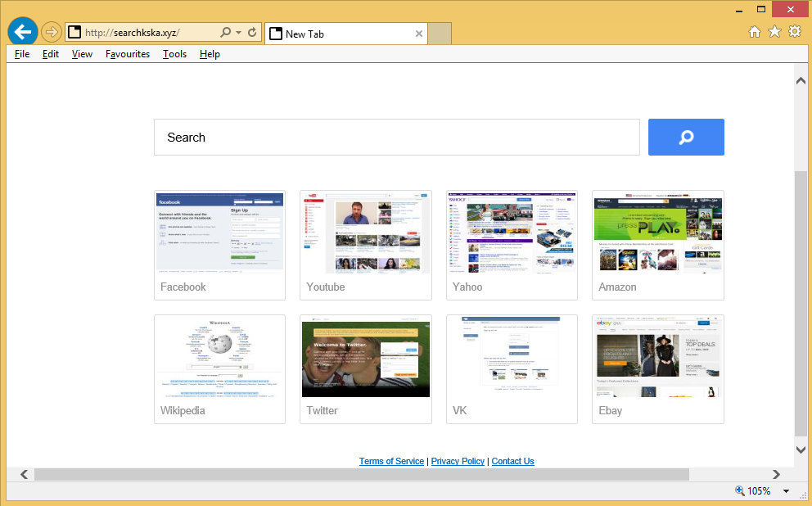The height and width of the screenshot is (506, 812).
Task: Open the Home page icon
Action: [x=755, y=32]
